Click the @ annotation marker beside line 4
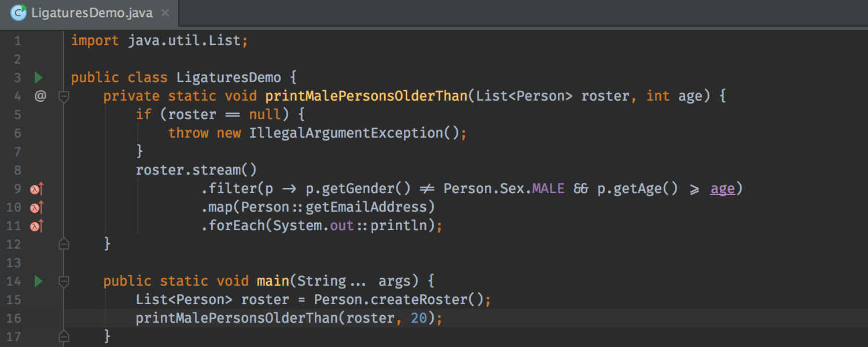868x347 pixels. point(40,95)
